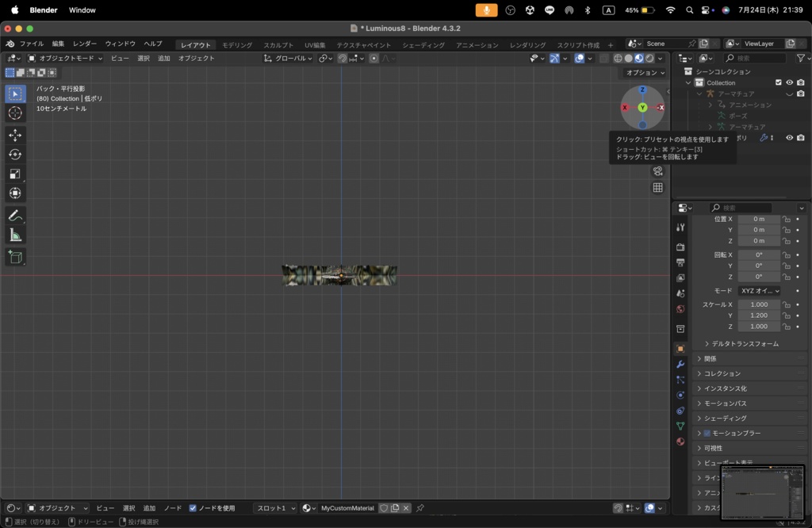The width and height of the screenshot is (812, 528).
Task: Toggle the モーションブラー checkbox
Action: tap(707, 433)
